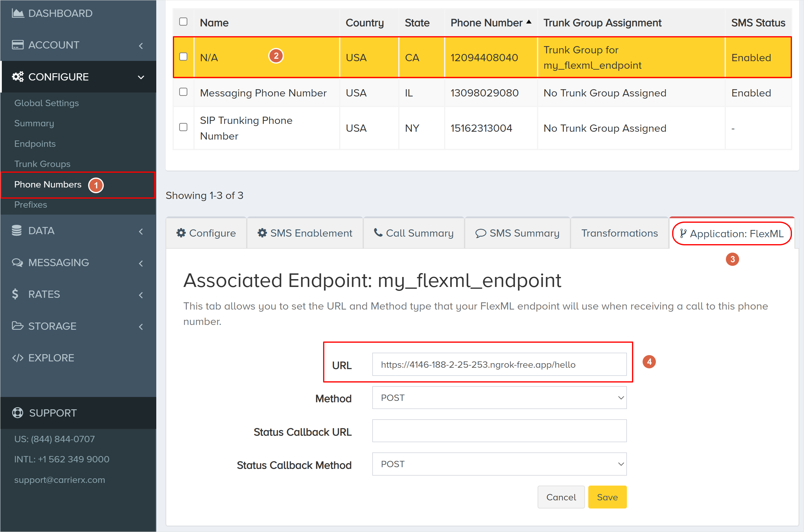
Task: Open Summary under Configure
Action: (x=34, y=123)
